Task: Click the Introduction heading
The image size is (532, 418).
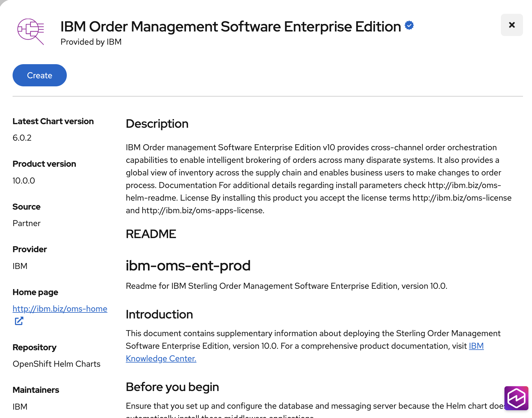Action: pos(159,315)
